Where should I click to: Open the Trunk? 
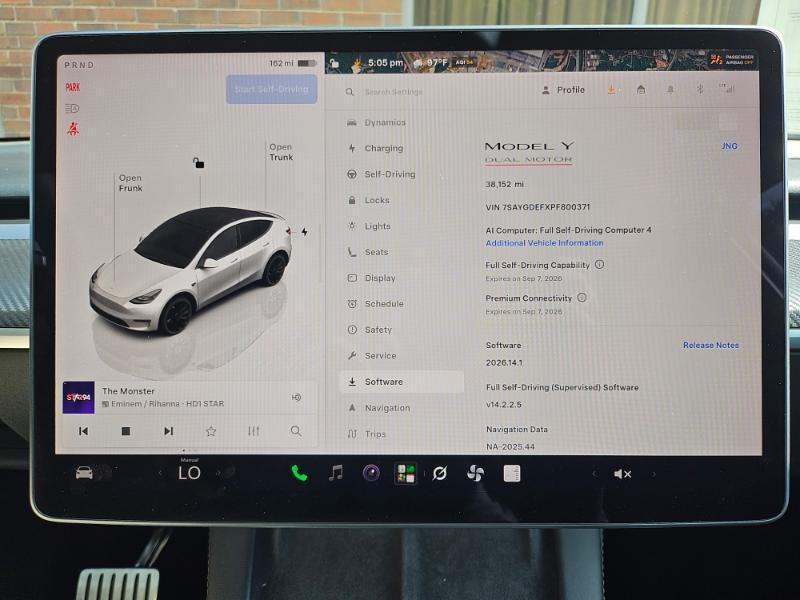281,152
